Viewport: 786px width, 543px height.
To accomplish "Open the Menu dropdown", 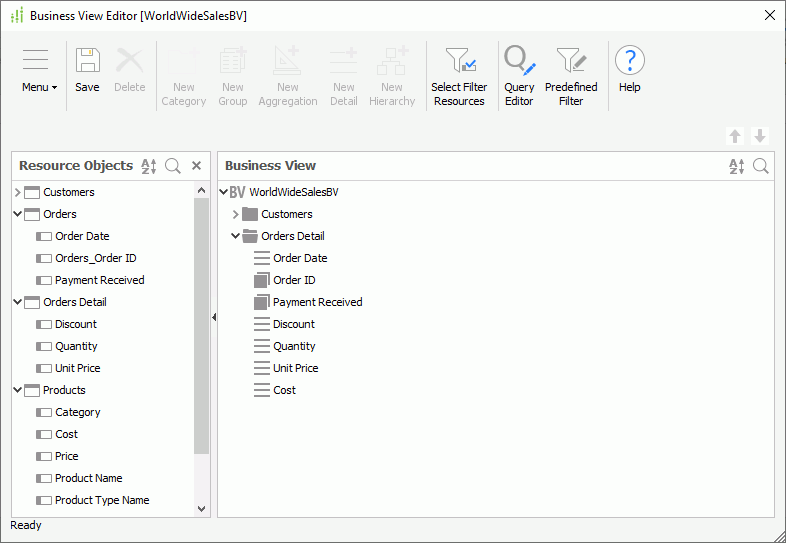I will 39,87.
